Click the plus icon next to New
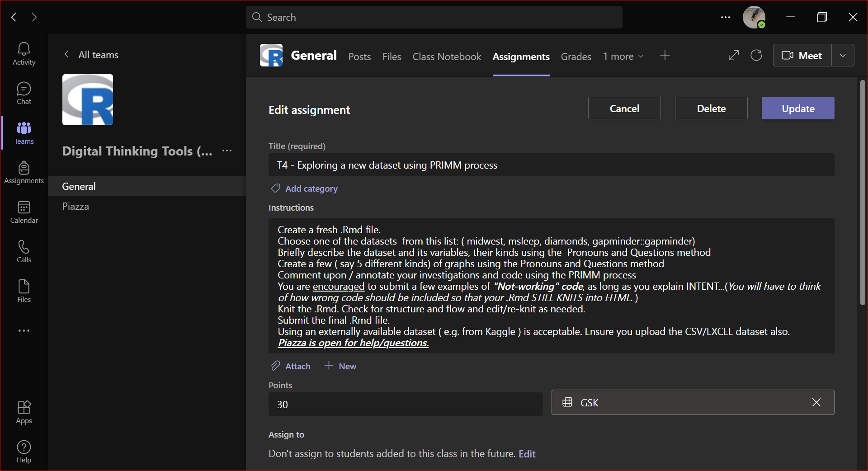868x471 pixels. click(x=329, y=365)
